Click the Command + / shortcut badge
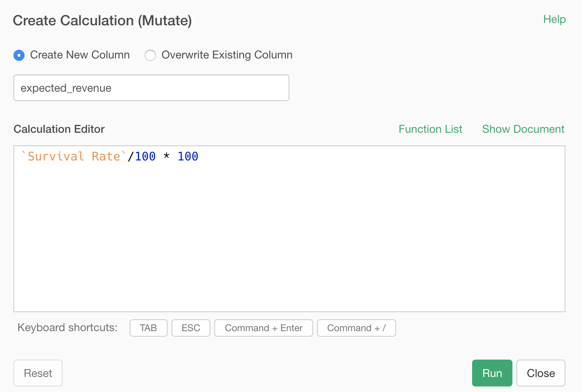Viewport: 582px width, 392px height. click(x=356, y=328)
